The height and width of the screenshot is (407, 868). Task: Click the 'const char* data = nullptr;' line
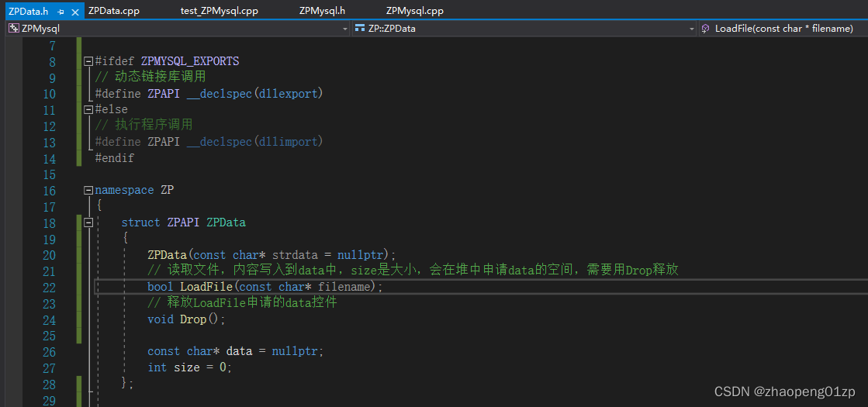[x=236, y=352]
